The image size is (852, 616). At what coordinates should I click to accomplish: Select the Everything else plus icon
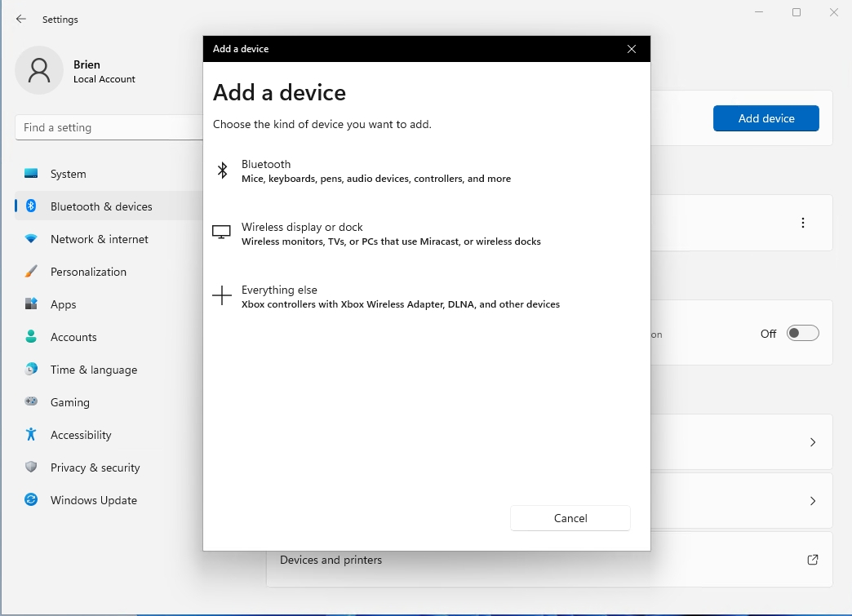[x=221, y=295]
